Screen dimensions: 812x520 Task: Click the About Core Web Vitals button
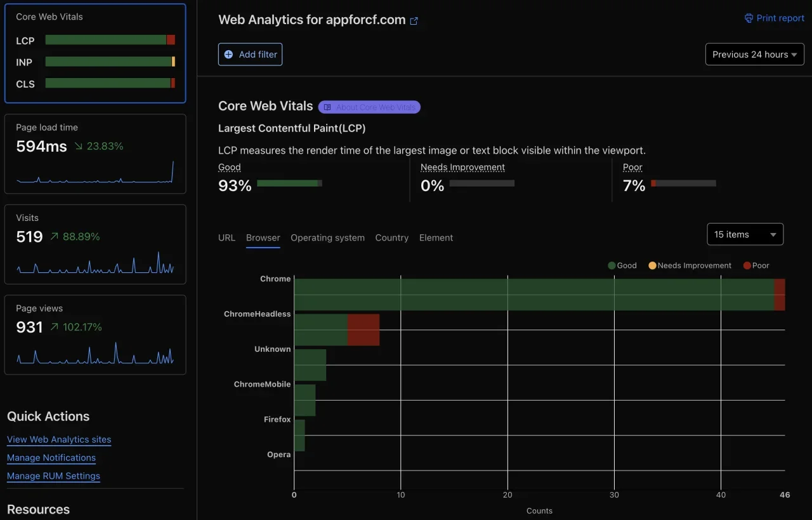point(369,107)
